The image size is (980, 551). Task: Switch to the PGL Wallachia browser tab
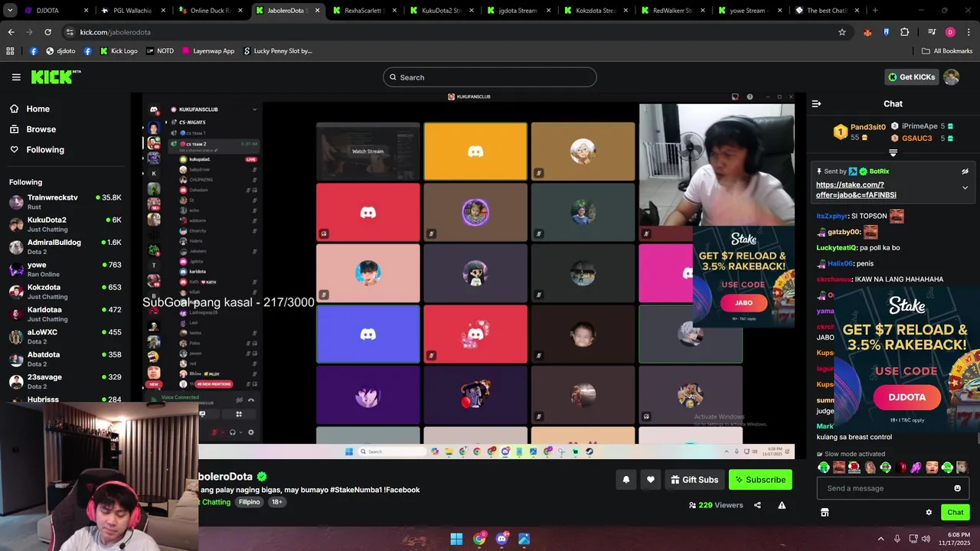click(132, 11)
